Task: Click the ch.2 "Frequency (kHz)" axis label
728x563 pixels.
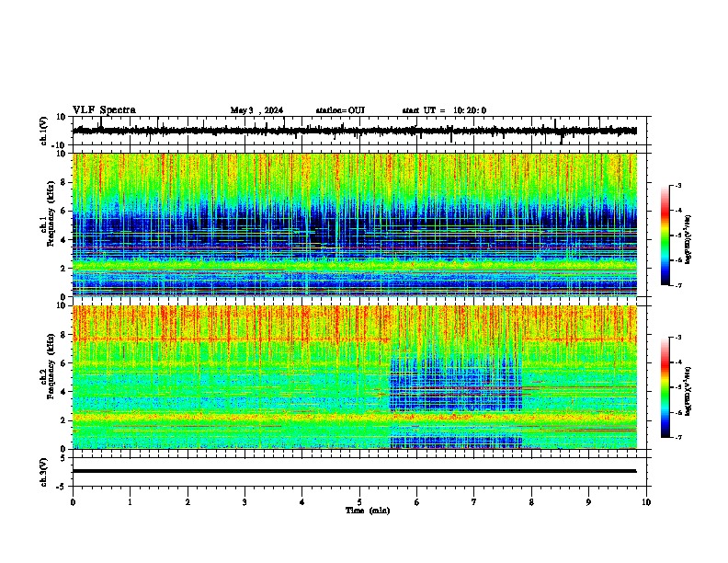Action: pyautogui.click(x=50, y=366)
